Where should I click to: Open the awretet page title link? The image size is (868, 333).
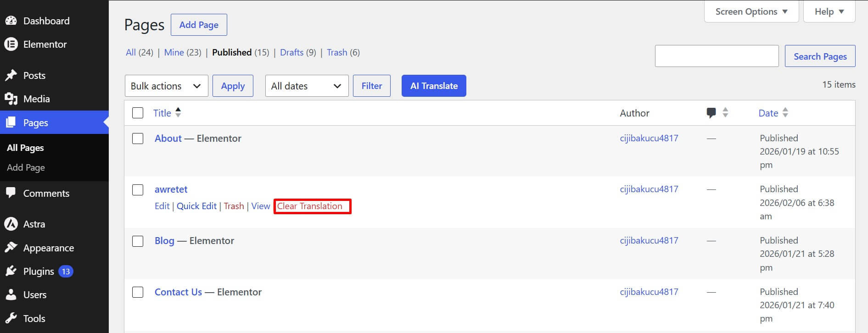(171, 189)
